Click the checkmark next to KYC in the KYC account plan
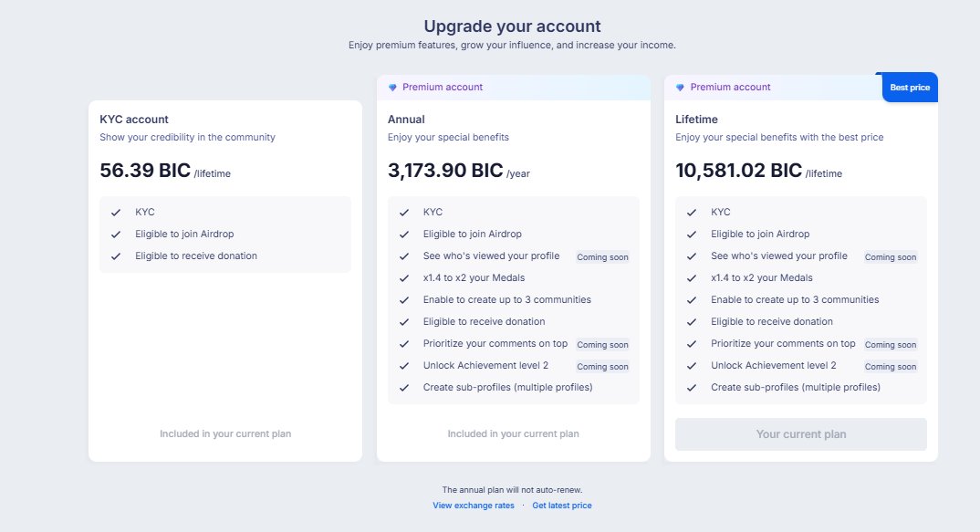This screenshot has width=980, height=532. [x=116, y=213]
